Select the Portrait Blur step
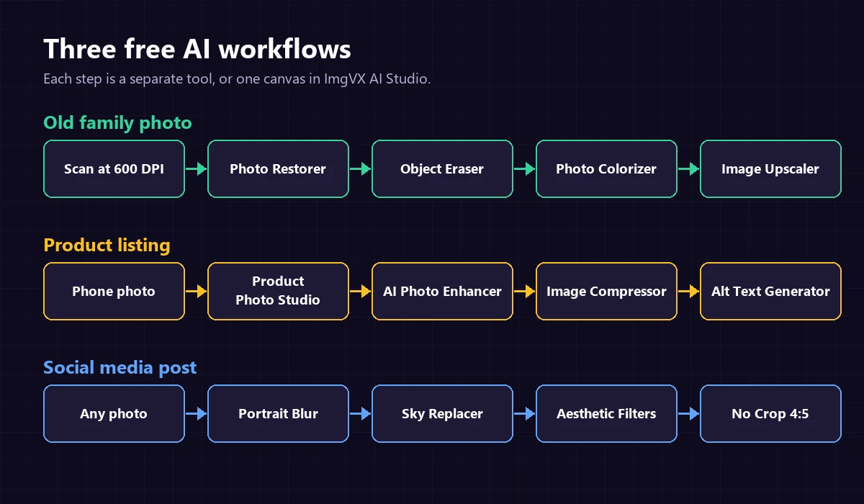The height and width of the screenshot is (504, 864). tap(278, 414)
